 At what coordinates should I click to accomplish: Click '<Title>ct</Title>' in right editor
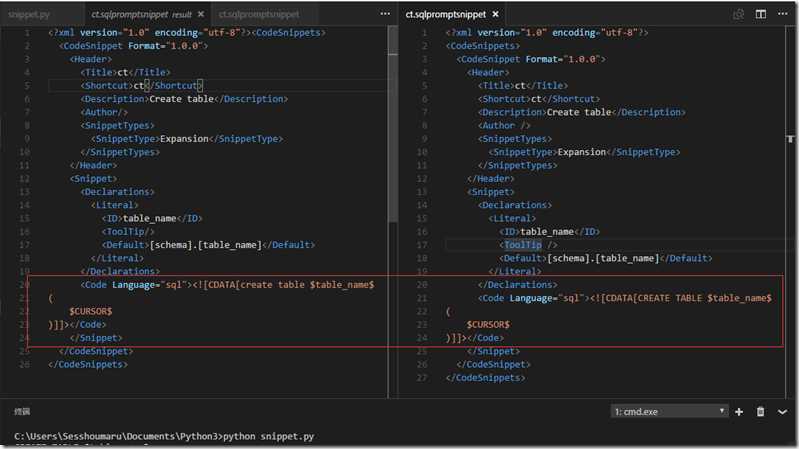(x=523, y=86)
